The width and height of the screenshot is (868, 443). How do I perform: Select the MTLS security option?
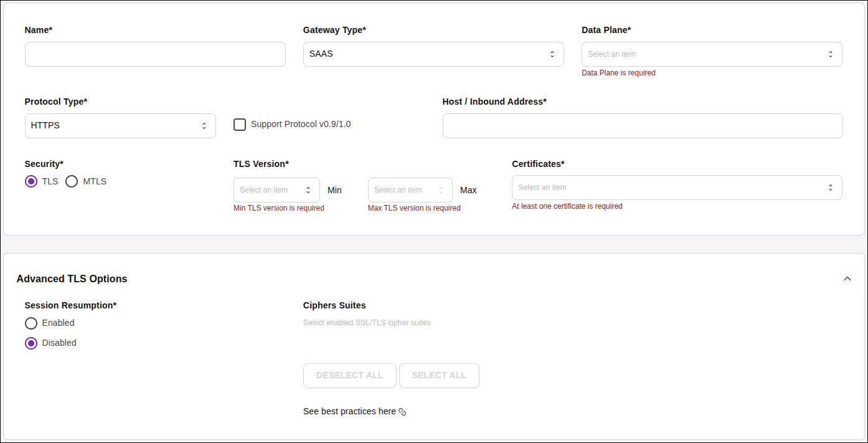pos(72,181)
